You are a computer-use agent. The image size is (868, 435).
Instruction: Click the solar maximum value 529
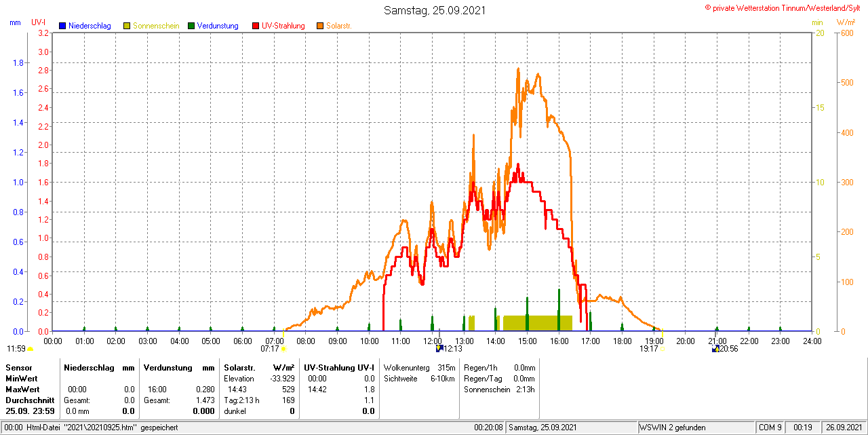click(288, 390)
